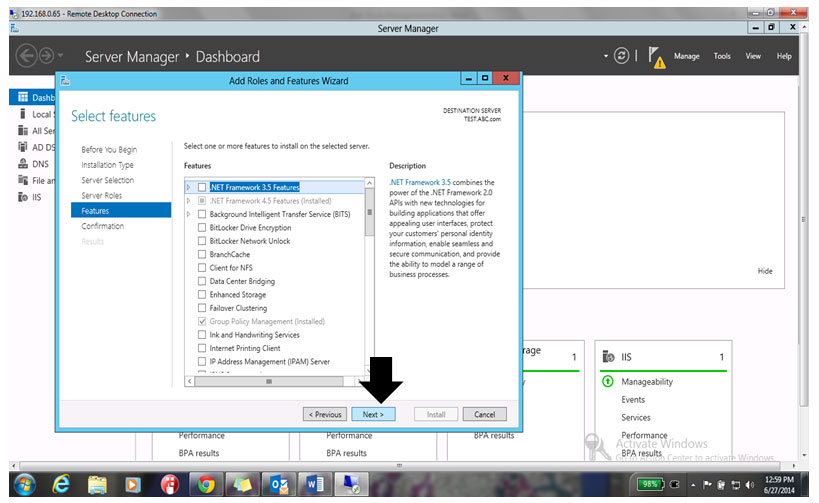Screen dimensions: 819x503
Task: Select AD DS icon in sidebar
Action: 23,147
